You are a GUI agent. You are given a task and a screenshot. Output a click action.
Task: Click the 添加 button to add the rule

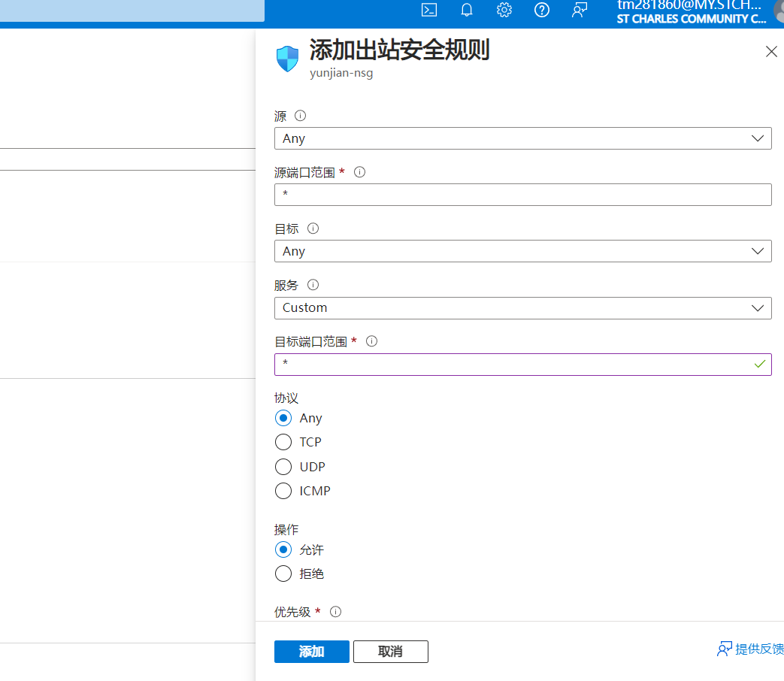[x=311, y=651]
